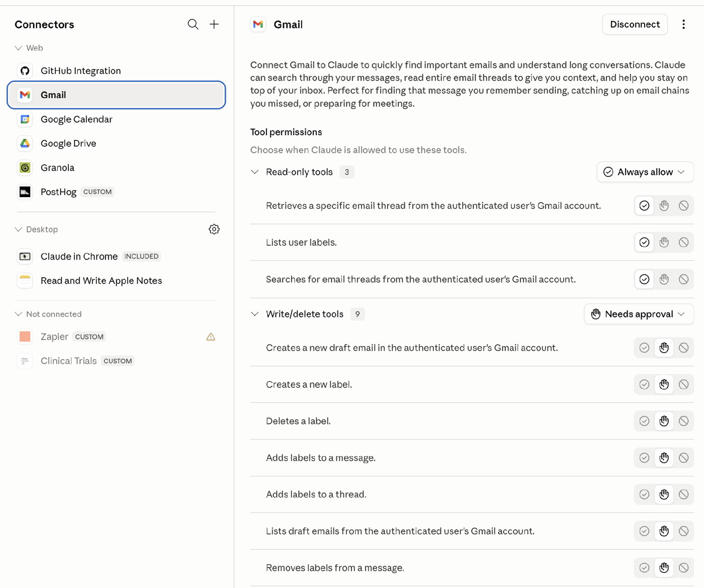Block the 'Adds labels to a thread' tool

pyautogui.click(x=683, y=494)
